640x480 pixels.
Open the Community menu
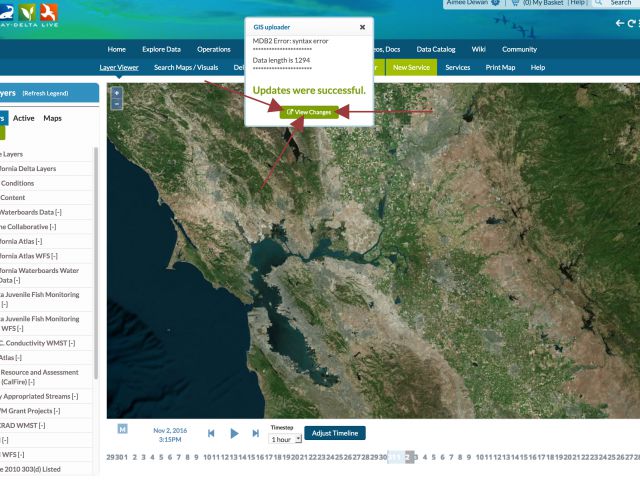(x=519, y=49)
